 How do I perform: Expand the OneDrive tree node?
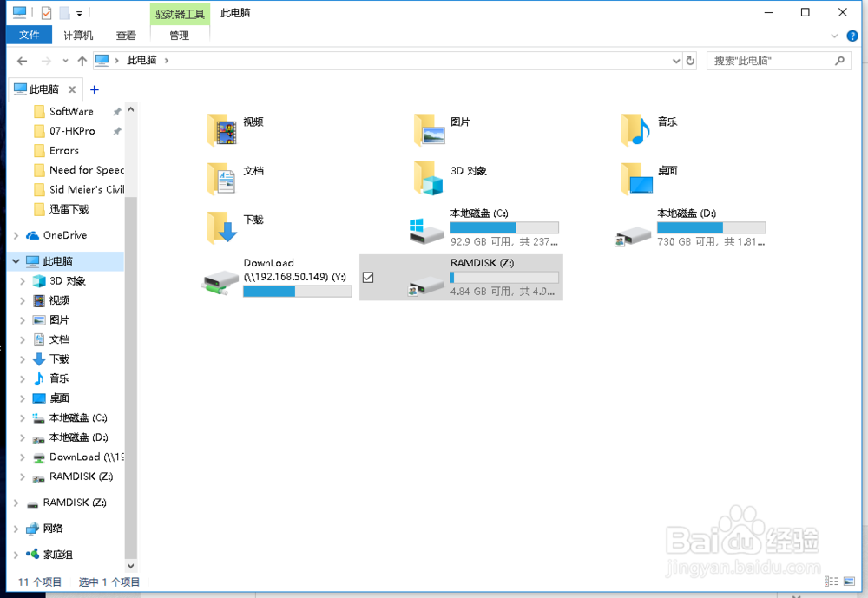point(16,235)
